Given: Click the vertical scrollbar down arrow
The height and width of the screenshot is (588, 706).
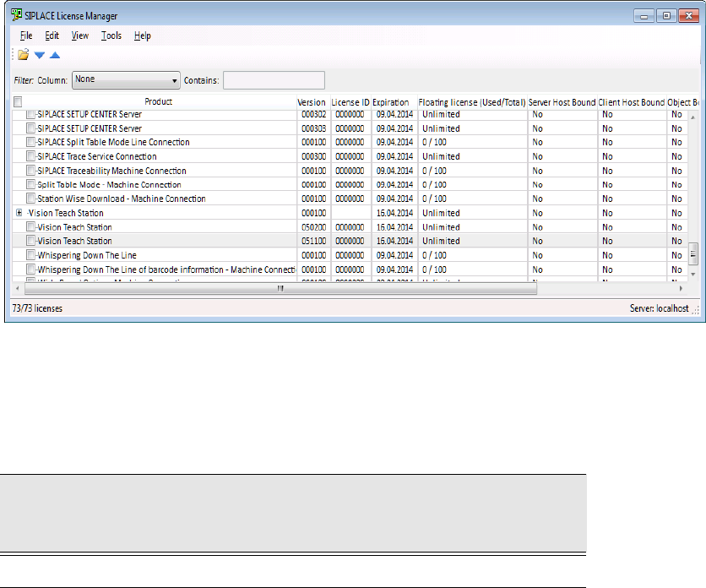Looking at the screenshot, I should [694, 274].
